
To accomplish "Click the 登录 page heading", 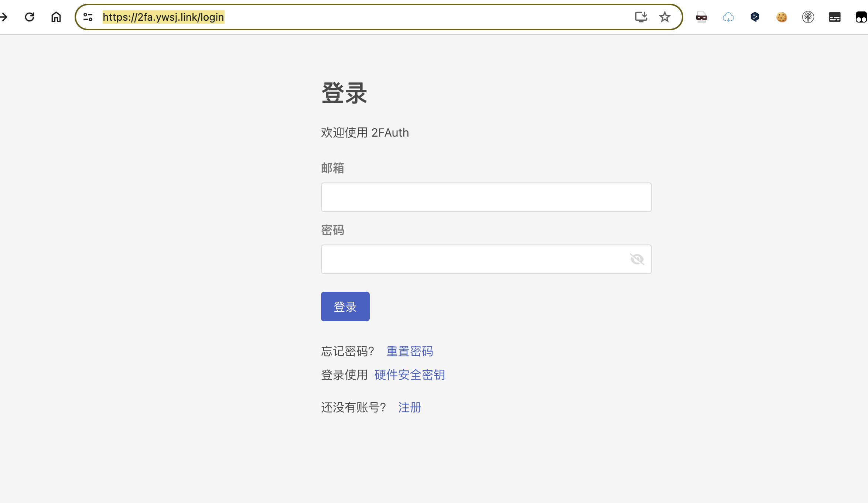I will click(344, 93).
